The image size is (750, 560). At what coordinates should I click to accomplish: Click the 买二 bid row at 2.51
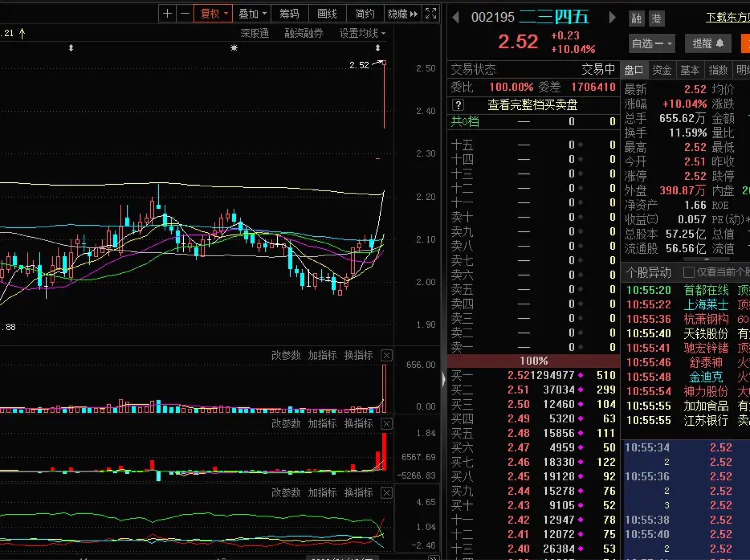click(x=533, y=390)
